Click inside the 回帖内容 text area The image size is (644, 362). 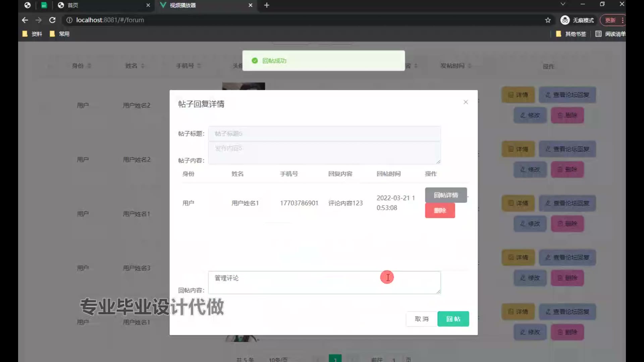click(x=324, y=283)
